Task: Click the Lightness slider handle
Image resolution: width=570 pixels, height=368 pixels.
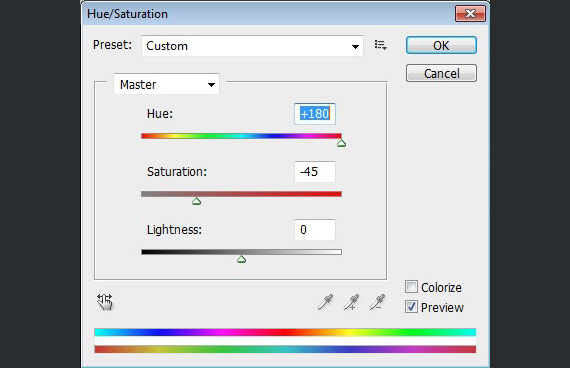Action: pyautogui.click(x=241, y=259)
